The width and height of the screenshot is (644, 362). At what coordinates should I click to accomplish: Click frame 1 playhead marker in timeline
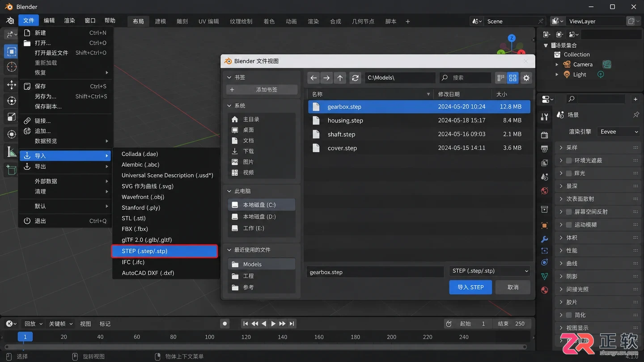[x=25, y=337]
